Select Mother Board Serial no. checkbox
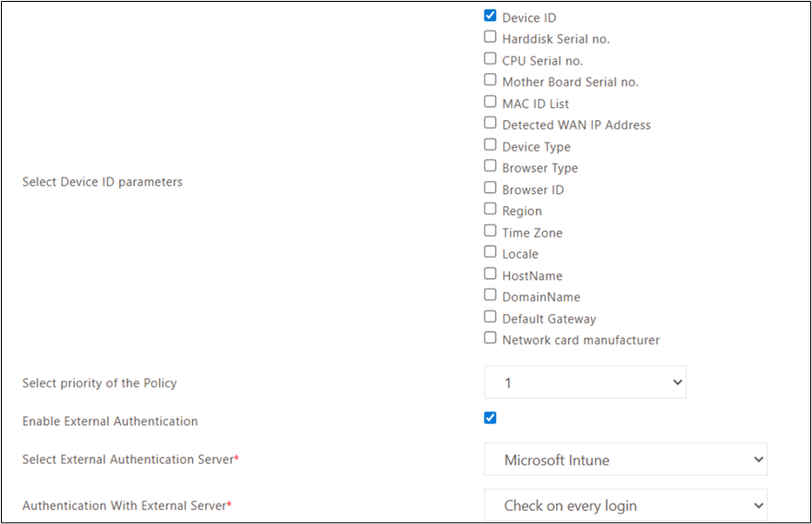This screenshot has width=812, height=524. click(x=490, y=79)
